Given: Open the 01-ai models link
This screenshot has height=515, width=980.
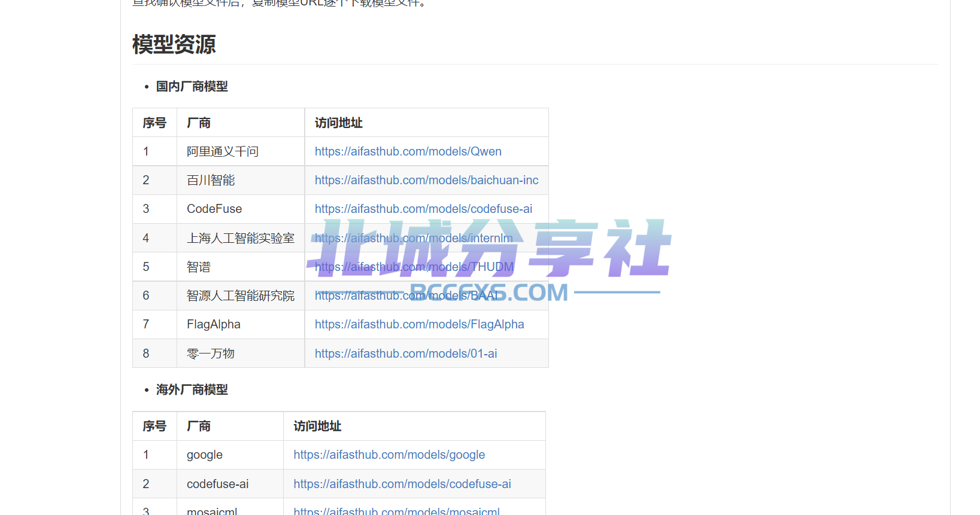Looking at the screenshot, I should [x=406, y=354].
